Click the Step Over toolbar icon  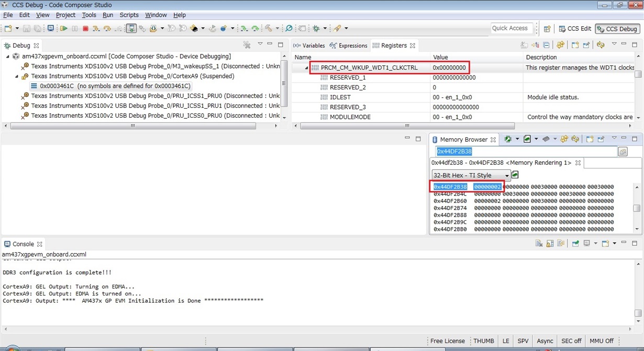(107, 28)
